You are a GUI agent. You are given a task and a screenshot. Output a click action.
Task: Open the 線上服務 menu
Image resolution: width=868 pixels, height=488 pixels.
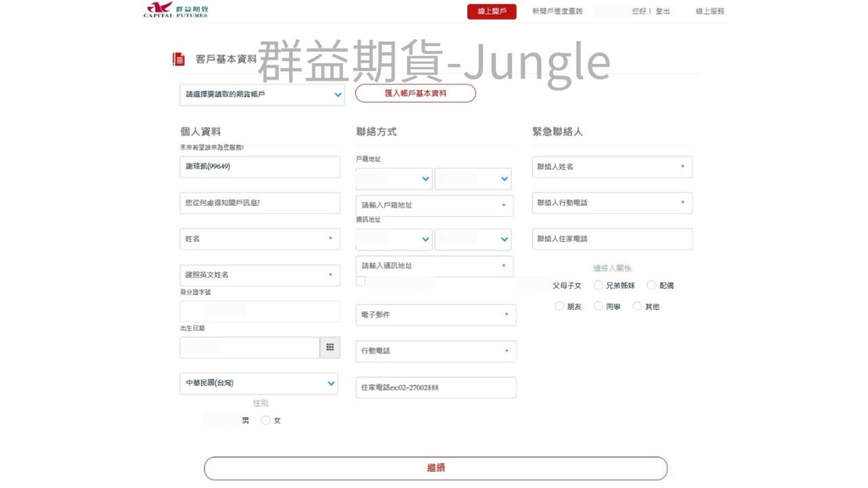pos(709,11)
